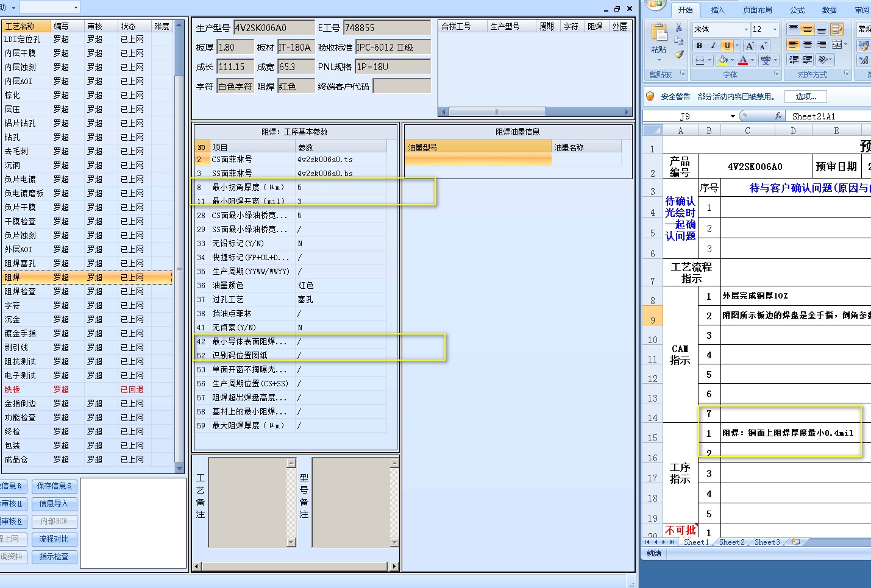Toggle Underline formatting in Excel

pyautogui.click(x=727, y=46)
